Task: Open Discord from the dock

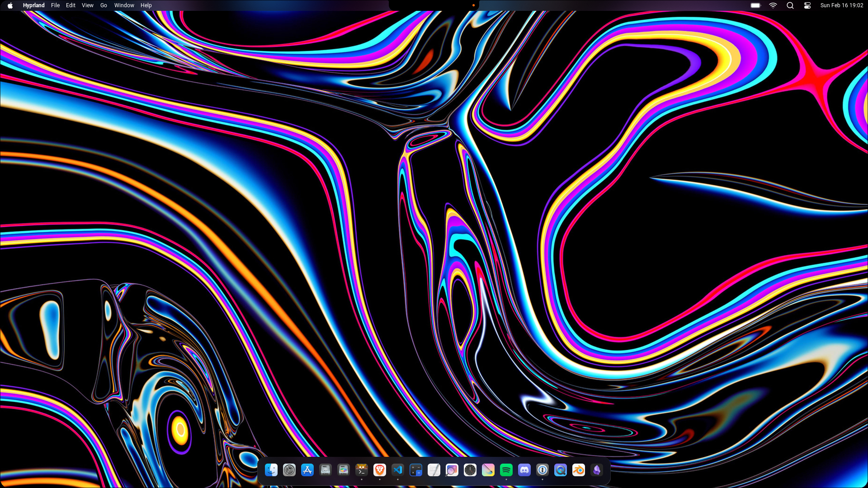Action: 524,470
